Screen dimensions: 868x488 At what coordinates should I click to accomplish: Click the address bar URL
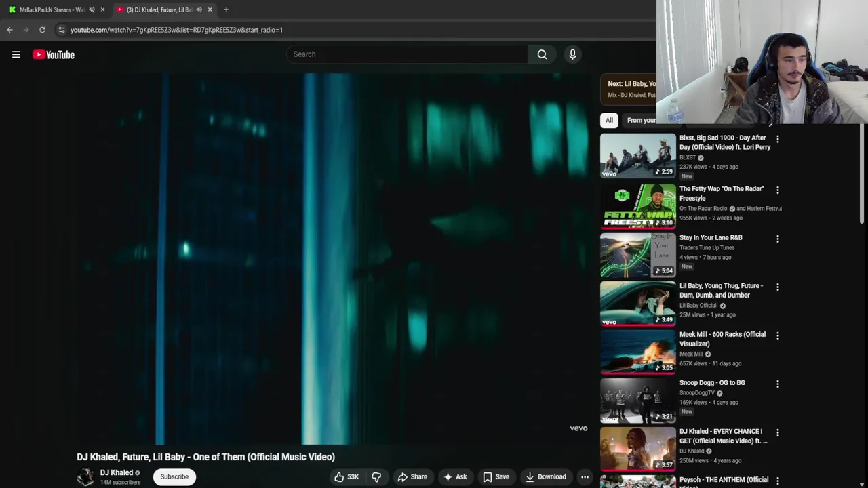(176, 30)
